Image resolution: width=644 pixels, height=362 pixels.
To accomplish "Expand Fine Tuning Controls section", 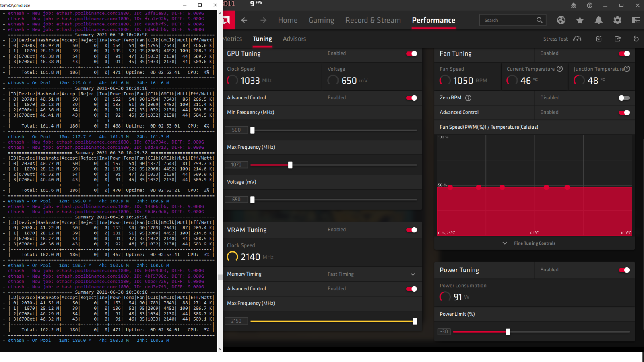I will point(529,243).
